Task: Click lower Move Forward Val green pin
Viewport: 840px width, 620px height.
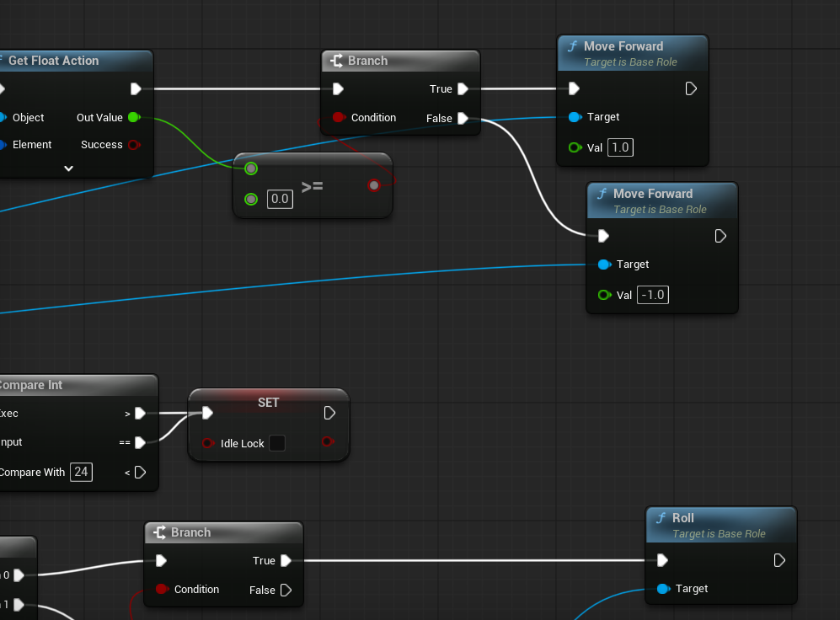Action: coord(604,295)
